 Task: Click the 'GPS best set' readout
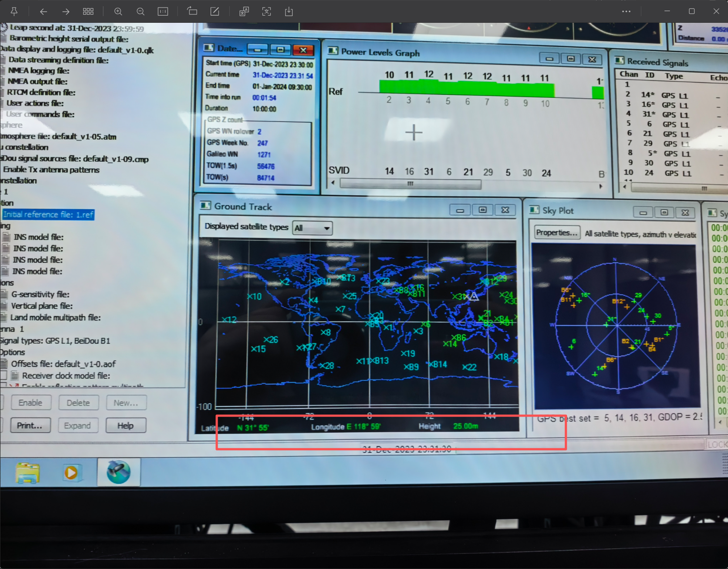[x=619, y=417]
